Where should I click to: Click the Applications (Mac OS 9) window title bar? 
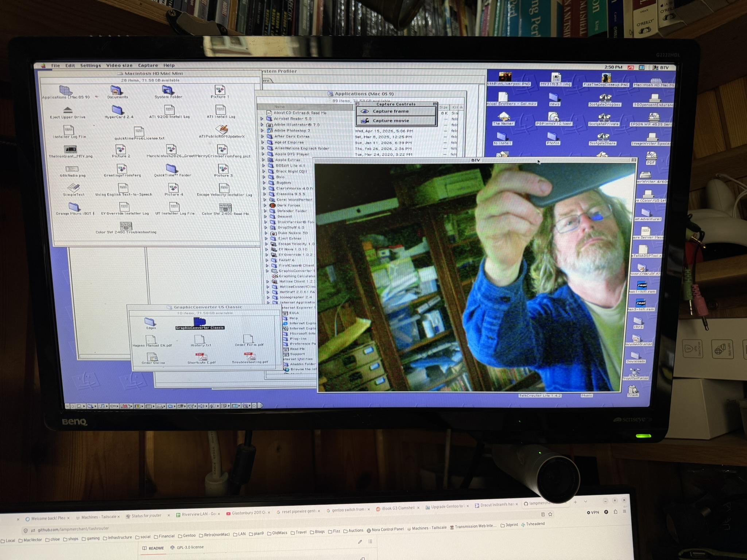click(x=361, y=94)
